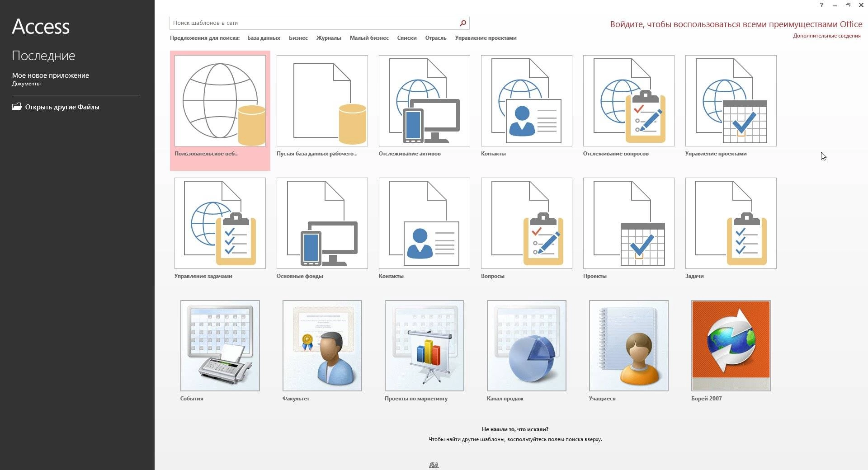
Task: Click the 'Борей 2007' caption text
Action: click(x=707, y=399)
